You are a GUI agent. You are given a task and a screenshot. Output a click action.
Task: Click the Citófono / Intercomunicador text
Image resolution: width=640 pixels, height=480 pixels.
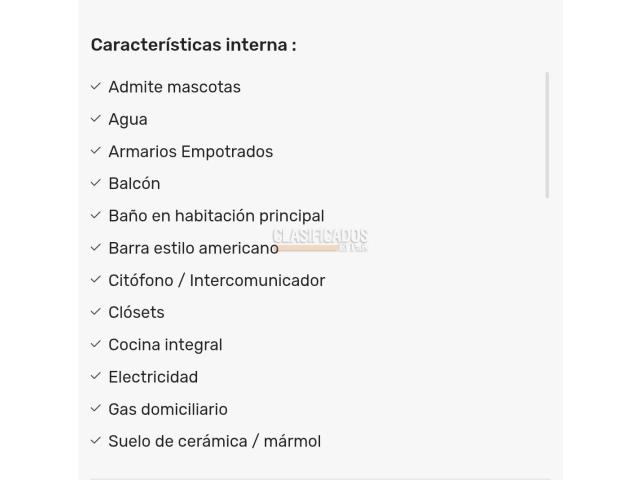pyautogui.click(x=216, y=281)
